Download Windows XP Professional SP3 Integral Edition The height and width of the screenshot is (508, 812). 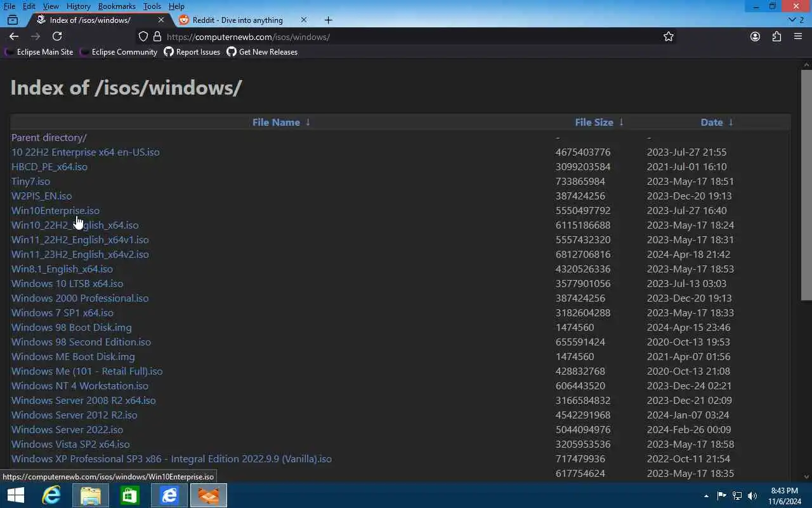171,458
